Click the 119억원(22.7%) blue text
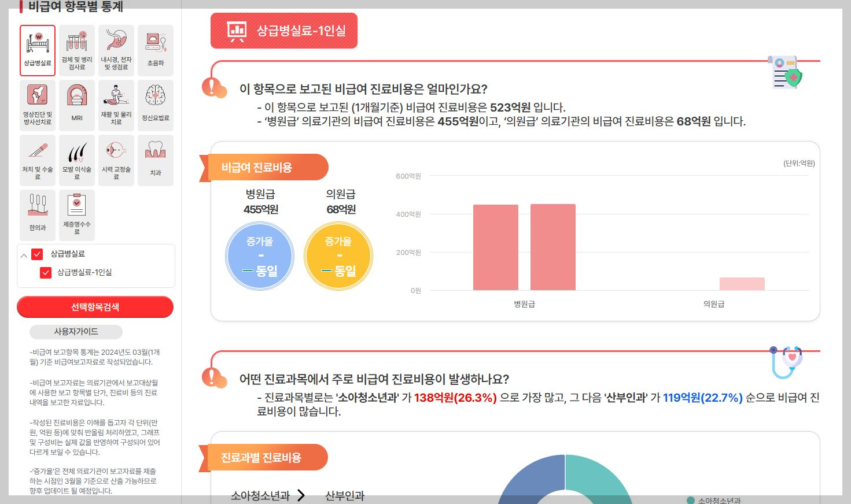This screenshot has height=504, width=851. pyautogui.click(x=703, y=398)
